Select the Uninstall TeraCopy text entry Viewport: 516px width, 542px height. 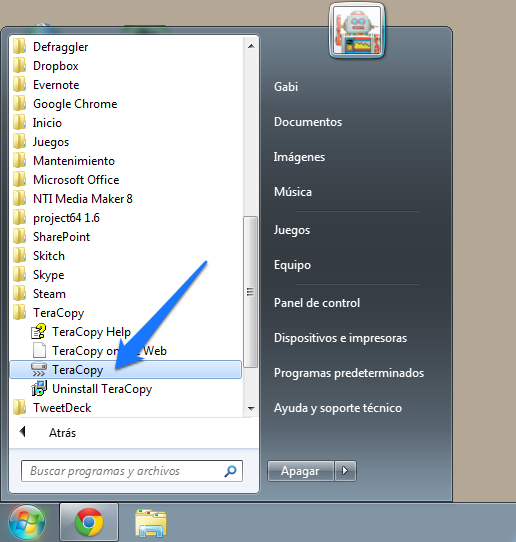[102, 389]
